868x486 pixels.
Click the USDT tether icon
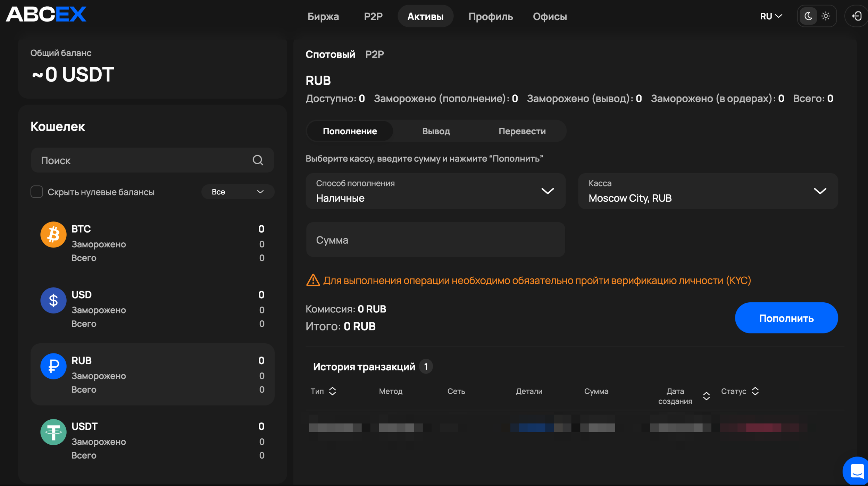pos(53,432)
